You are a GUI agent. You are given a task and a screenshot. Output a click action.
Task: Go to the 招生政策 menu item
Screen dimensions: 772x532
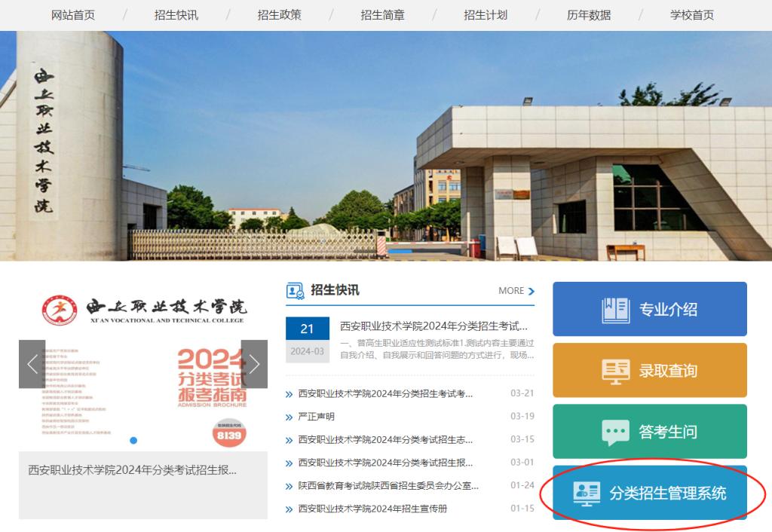pos(279,15)
